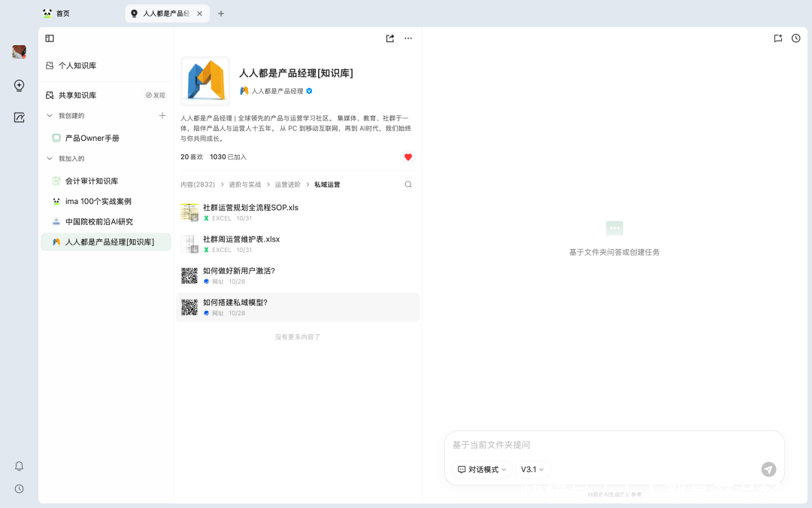Go to 运营进阶 in breadcrumb
Screen dimensions: 812x508
click(x=287, y=184)
